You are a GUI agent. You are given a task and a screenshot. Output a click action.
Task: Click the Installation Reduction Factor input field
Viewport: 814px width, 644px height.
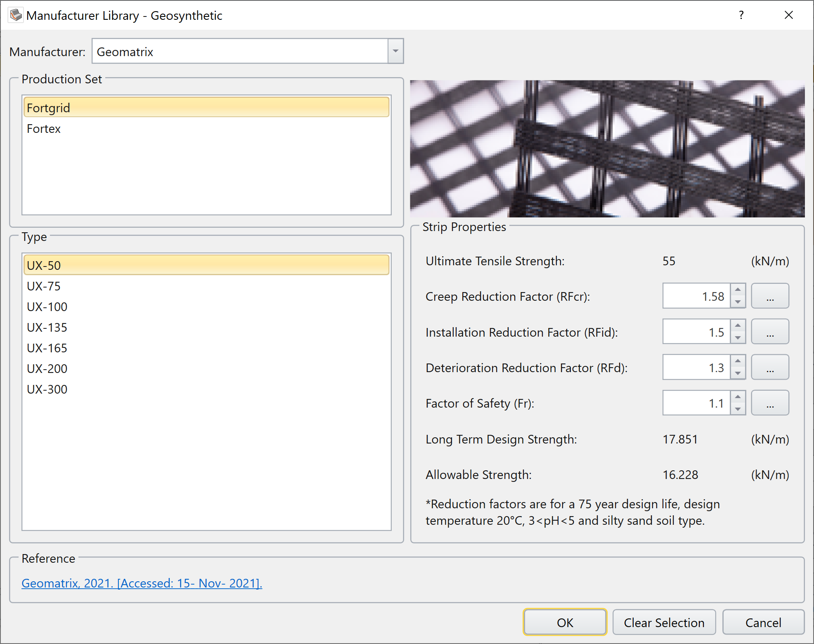coord(696,332)
